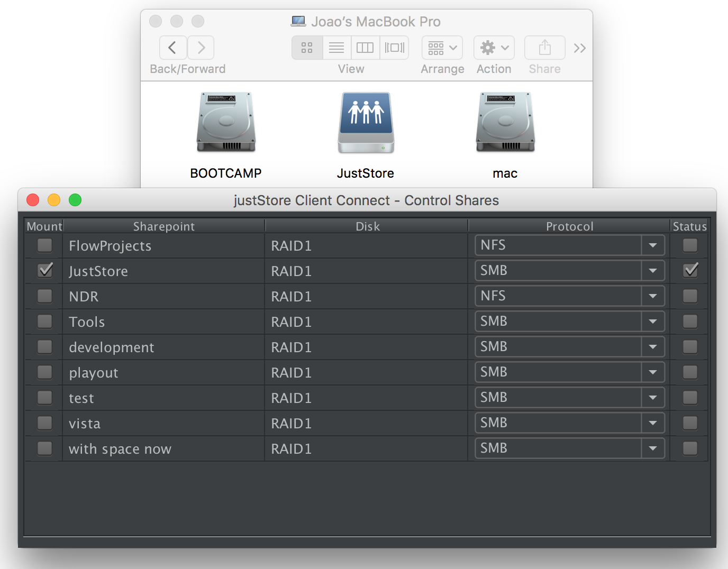Toggle the Status checkbox for with space now

[x=690, y=448]
